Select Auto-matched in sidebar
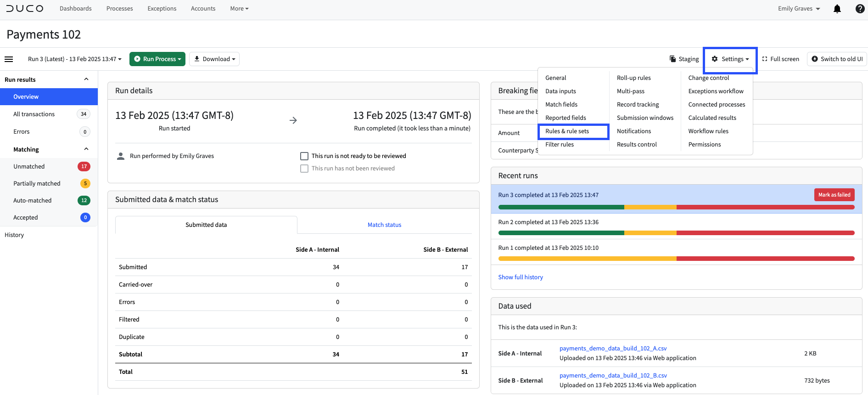The image size is (868, 395). click(x=49, y=201)
